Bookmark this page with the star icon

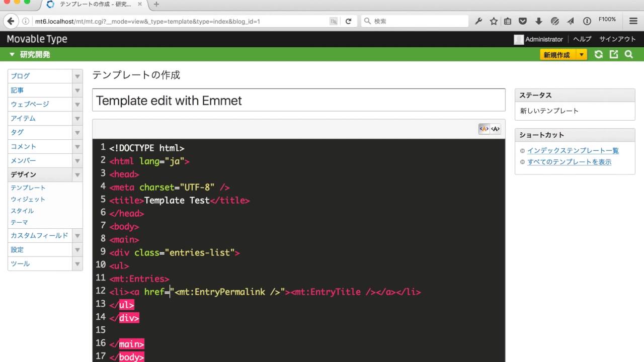tap(494, 21)
